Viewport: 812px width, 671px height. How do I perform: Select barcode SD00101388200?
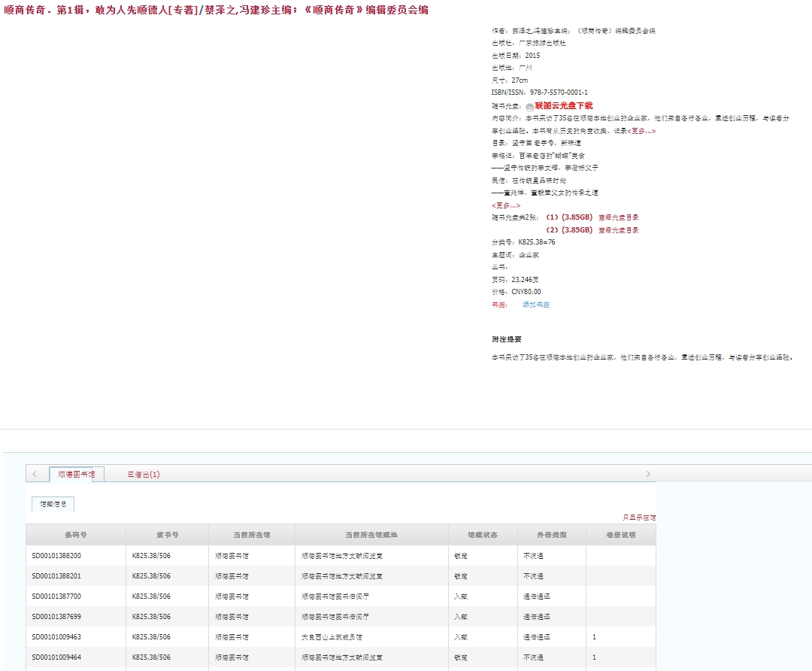click(x=56, y=555)
